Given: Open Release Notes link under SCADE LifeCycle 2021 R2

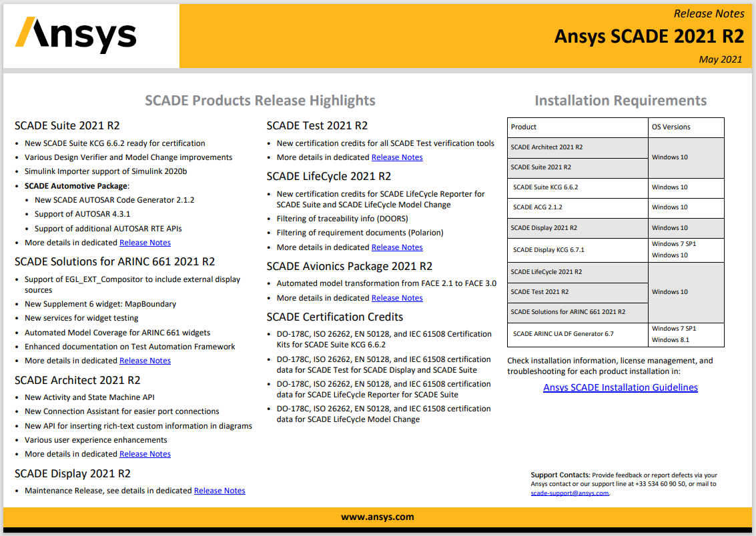Looking at the screenshot, I should coord(397,247).
